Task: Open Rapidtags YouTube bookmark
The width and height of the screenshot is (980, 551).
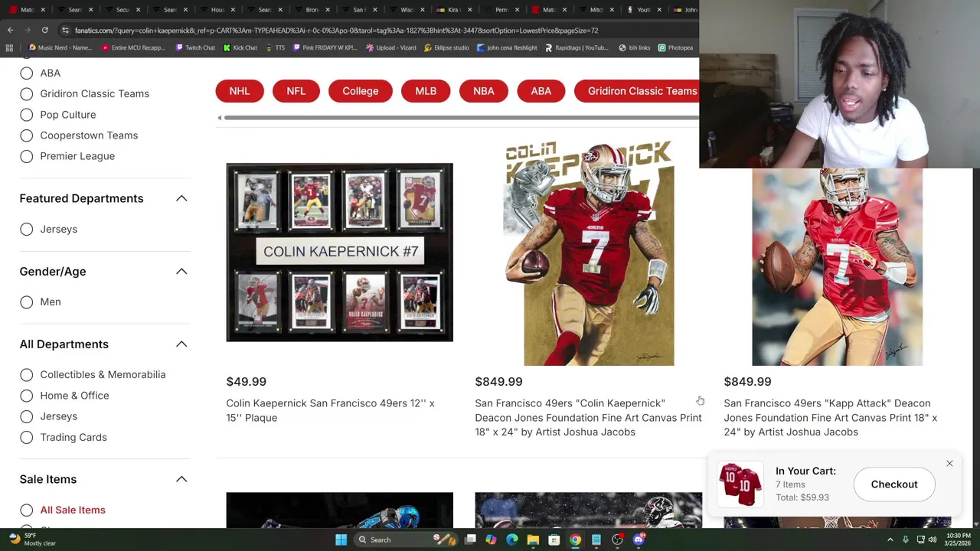Action: [x=577, y=47]
